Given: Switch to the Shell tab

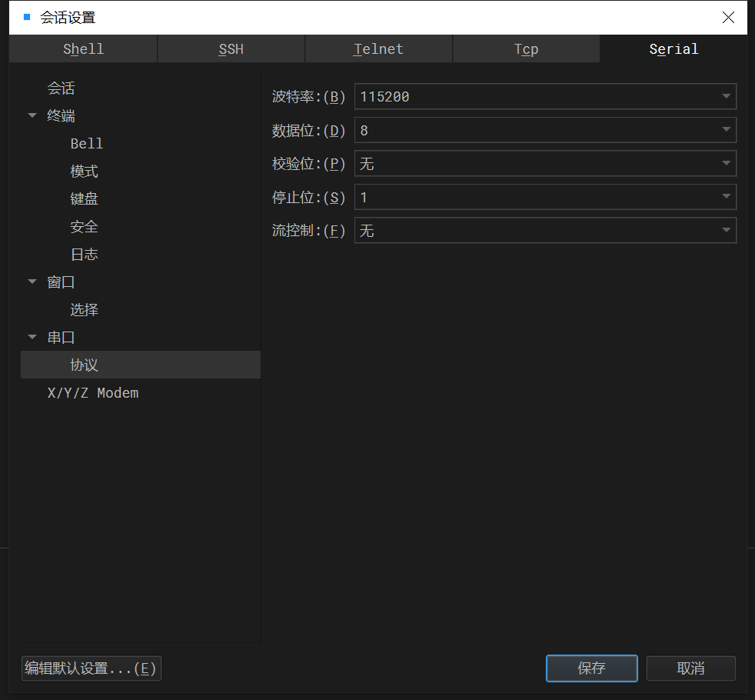Looking at the screenshot, I should pos(83,48).
